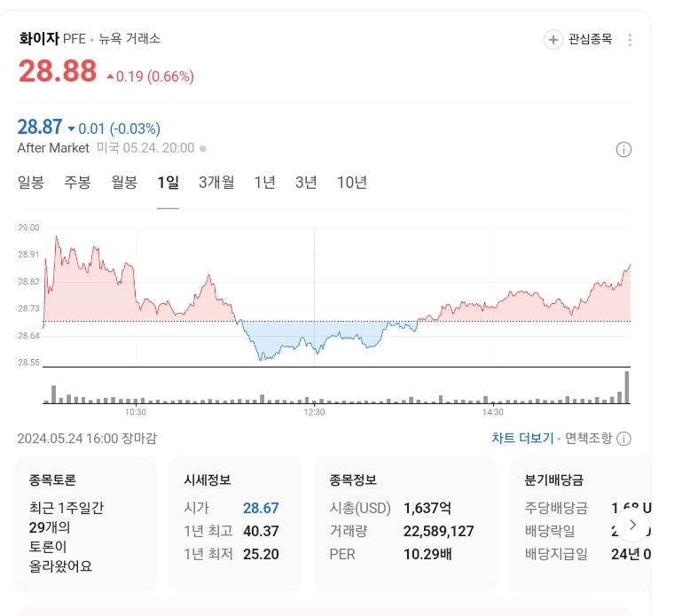Click the 10:30 time axis label

136,412
